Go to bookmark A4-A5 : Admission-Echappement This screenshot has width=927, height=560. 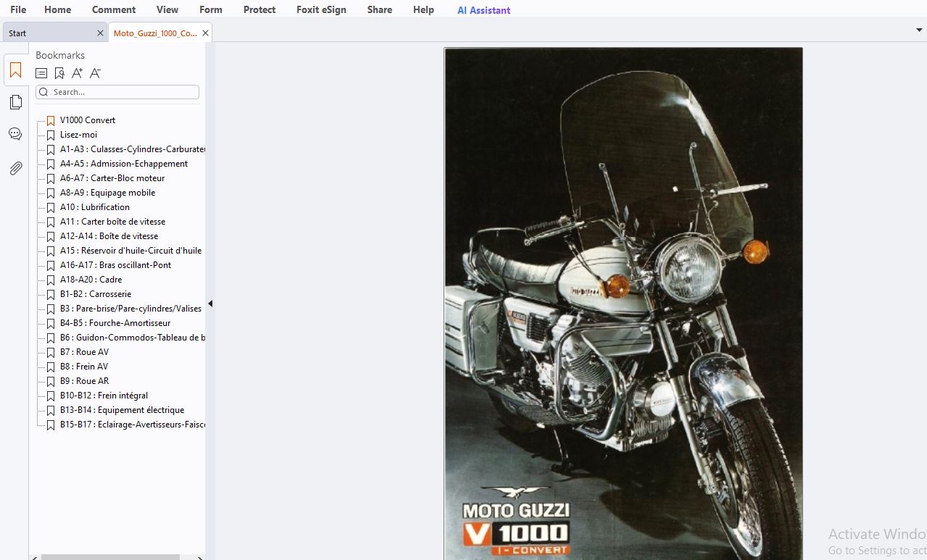[124, 164]
